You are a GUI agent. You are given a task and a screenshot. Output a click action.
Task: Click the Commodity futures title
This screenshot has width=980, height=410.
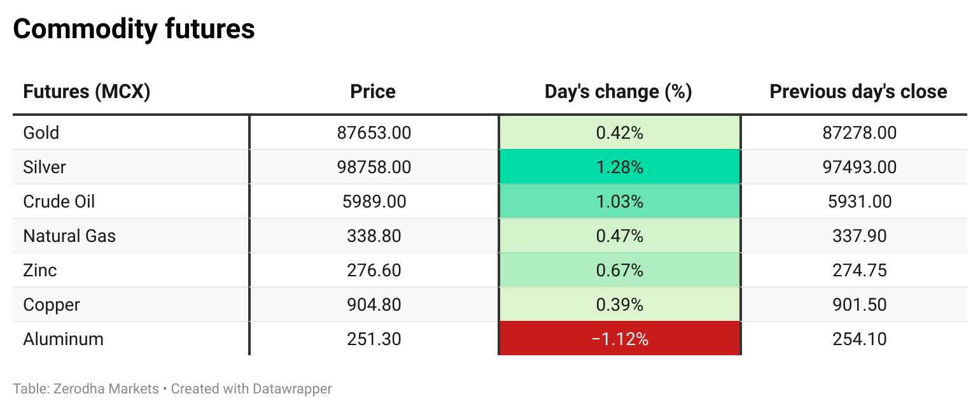[x=134, y=29]
